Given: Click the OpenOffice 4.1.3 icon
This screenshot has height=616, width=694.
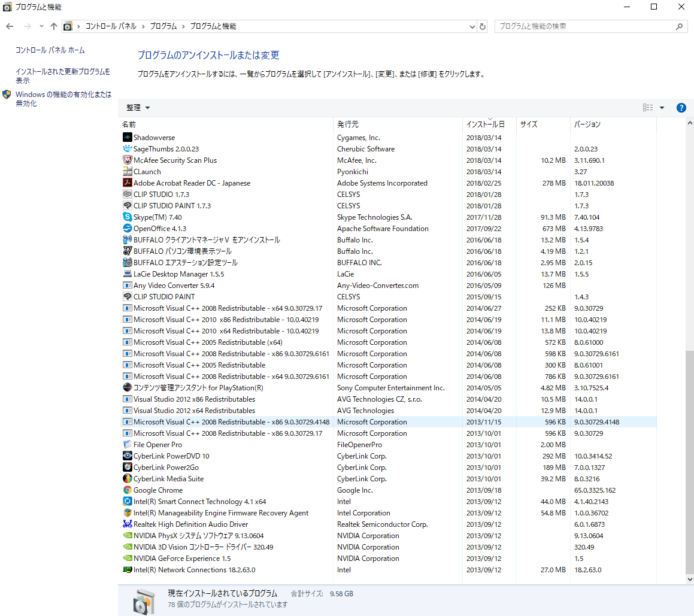Looking at the screenshot, I should coord(127,229).
